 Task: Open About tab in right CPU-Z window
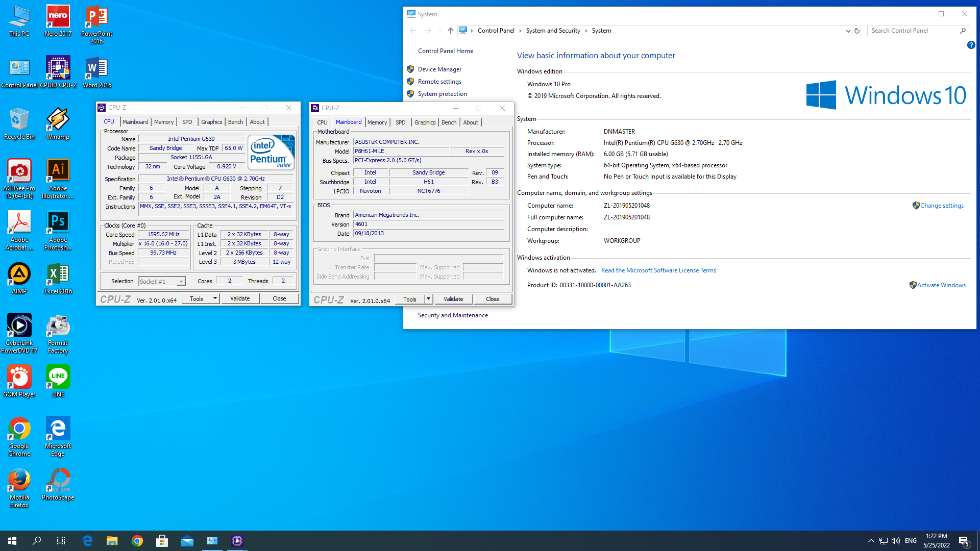click(471, 122)
